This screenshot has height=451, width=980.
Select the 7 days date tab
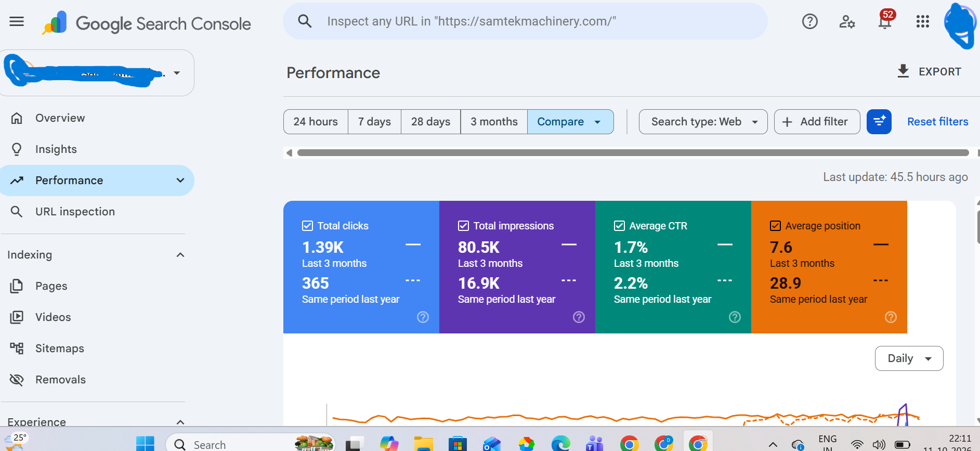tap(374, 122)
